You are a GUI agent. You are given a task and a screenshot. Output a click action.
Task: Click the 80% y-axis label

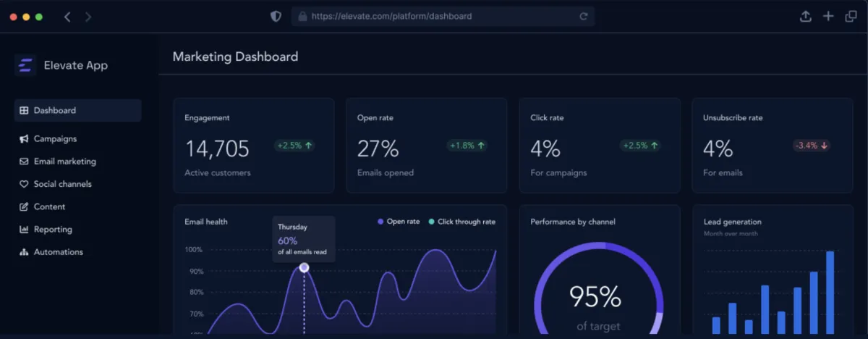196,293
